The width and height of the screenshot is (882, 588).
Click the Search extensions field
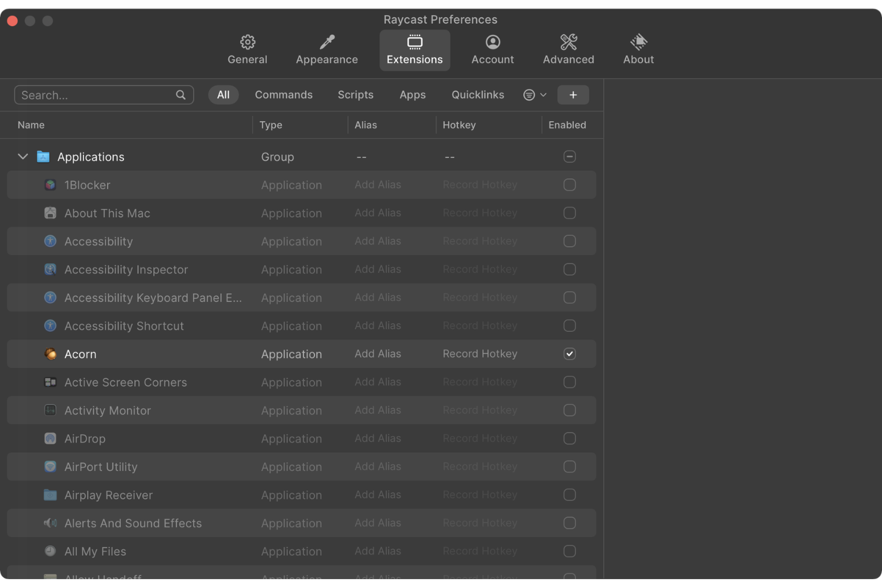[x=104, y=95]
